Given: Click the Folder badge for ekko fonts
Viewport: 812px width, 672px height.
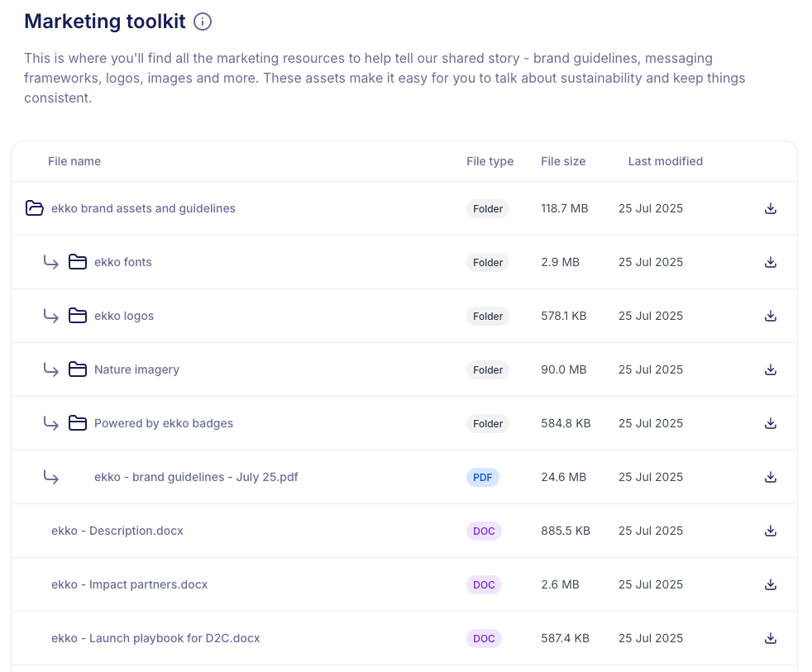Looking at the screenshot, I should coord(488,263).
